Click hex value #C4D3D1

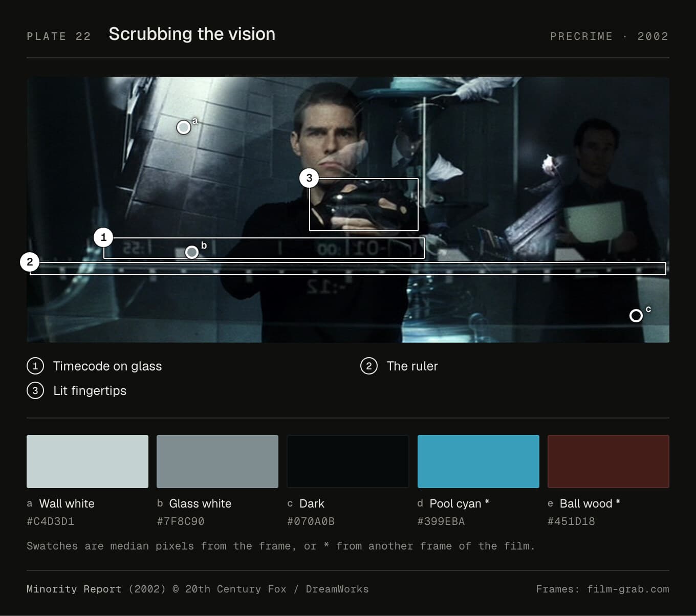[51, 521]
